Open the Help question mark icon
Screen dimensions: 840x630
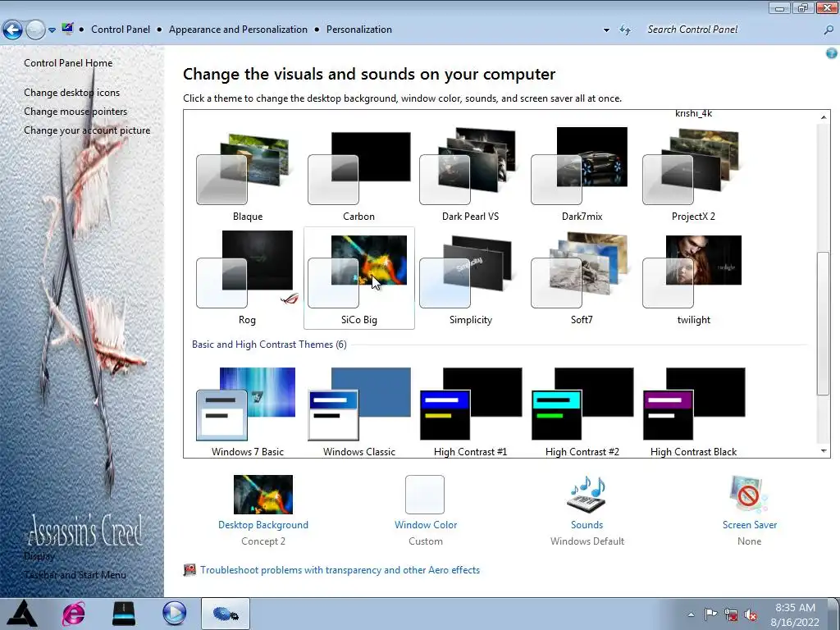pos(832,53)
